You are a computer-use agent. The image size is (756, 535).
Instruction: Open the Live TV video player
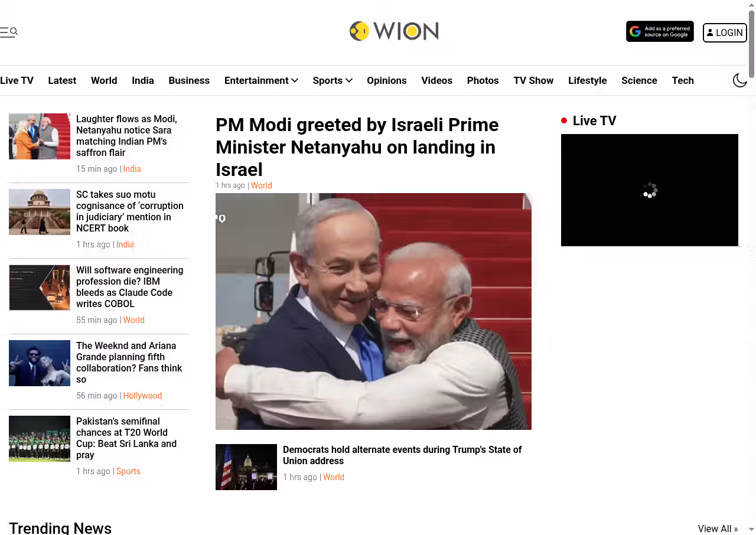[x=650, y=190]
